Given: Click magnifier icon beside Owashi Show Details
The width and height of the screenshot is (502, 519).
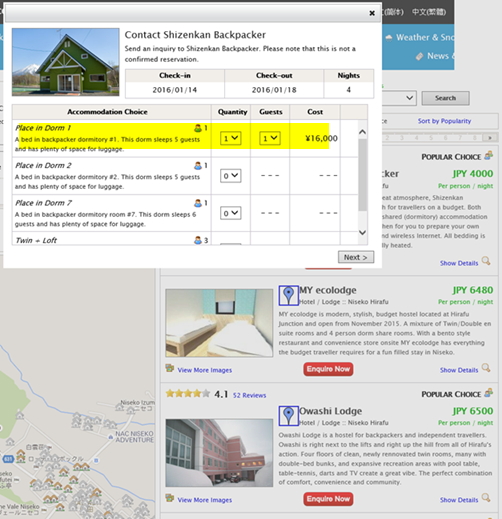Looking at the screenshot, I should (x=486, y=498).
